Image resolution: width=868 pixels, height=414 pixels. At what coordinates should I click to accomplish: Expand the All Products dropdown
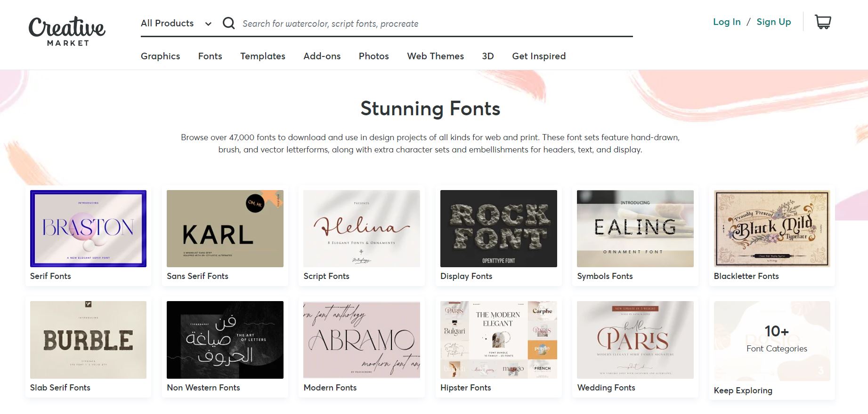click(176, 23)
